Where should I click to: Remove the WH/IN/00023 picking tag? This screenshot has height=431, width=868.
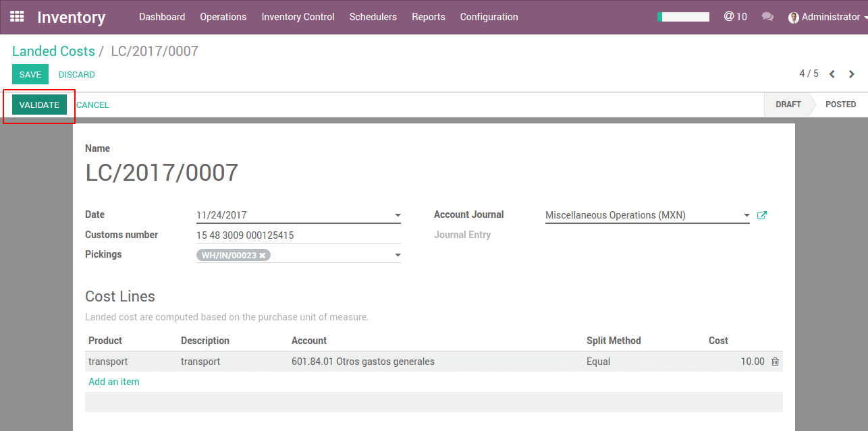(263, 255)
